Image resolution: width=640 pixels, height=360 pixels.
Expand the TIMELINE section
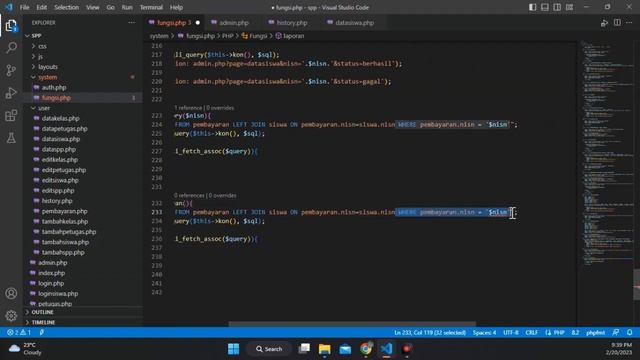(x=43, y=322)
